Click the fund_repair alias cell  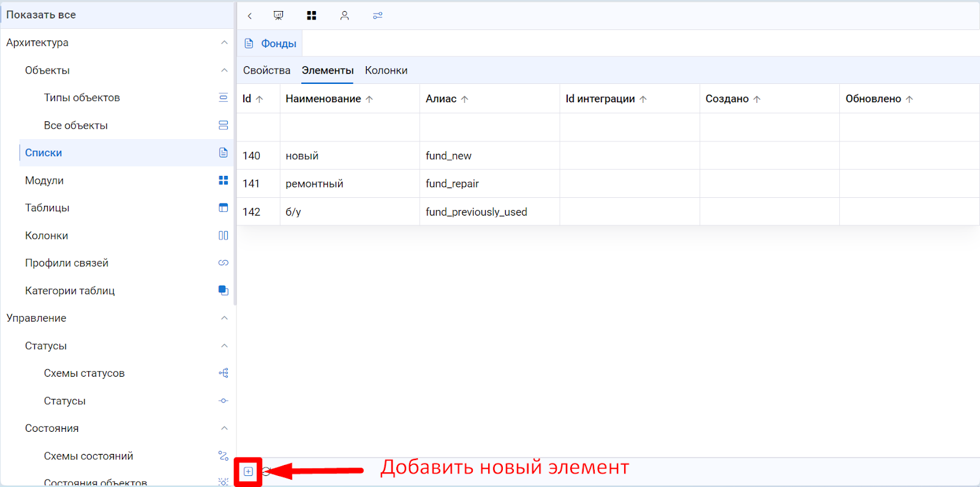pos(489,183)
